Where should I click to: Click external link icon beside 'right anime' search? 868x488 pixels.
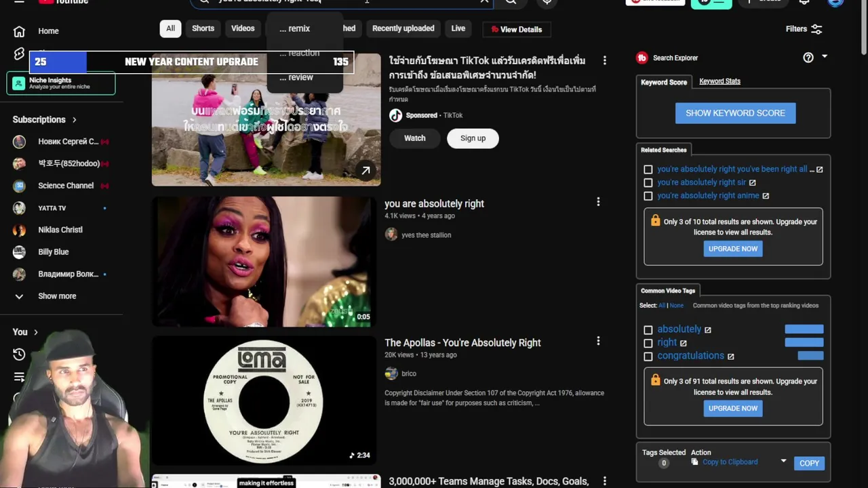[x=766, y=196]
